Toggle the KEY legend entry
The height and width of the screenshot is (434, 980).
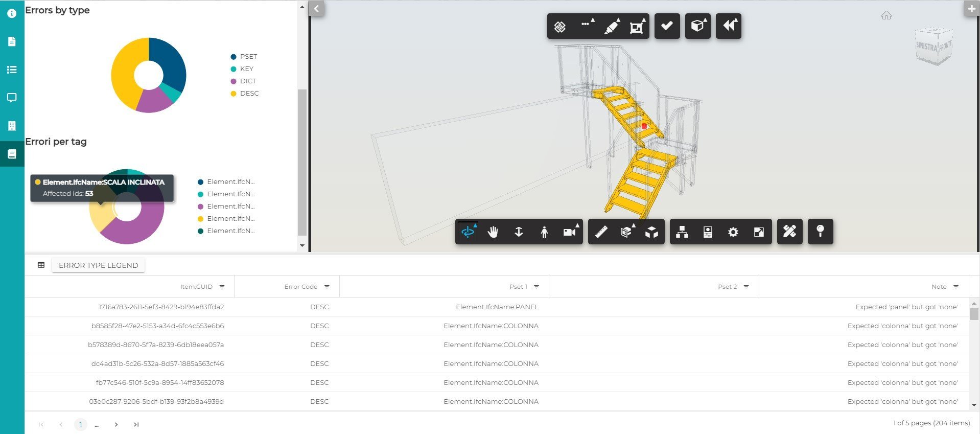[242, 69]
